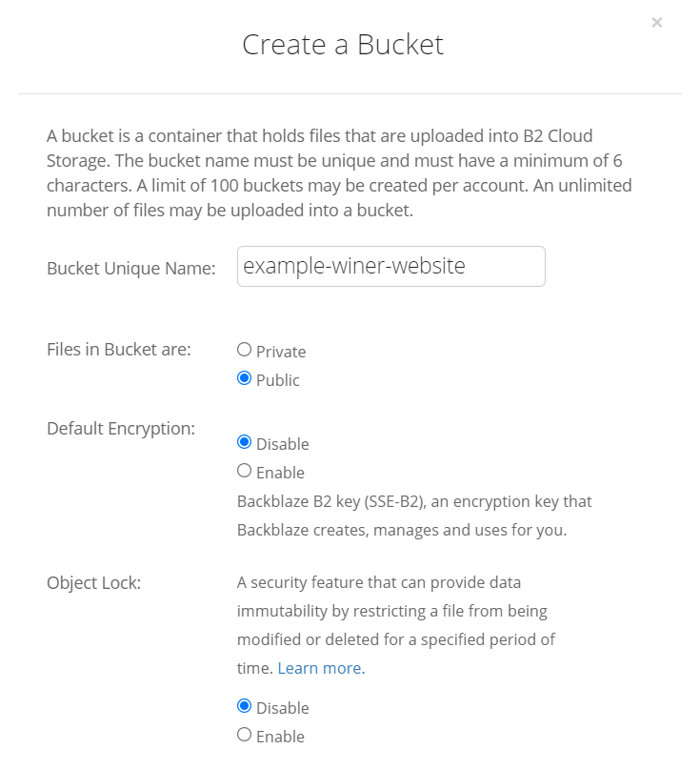
Task: Click the word "Public" beside its radio
Action: coord(278,380)
